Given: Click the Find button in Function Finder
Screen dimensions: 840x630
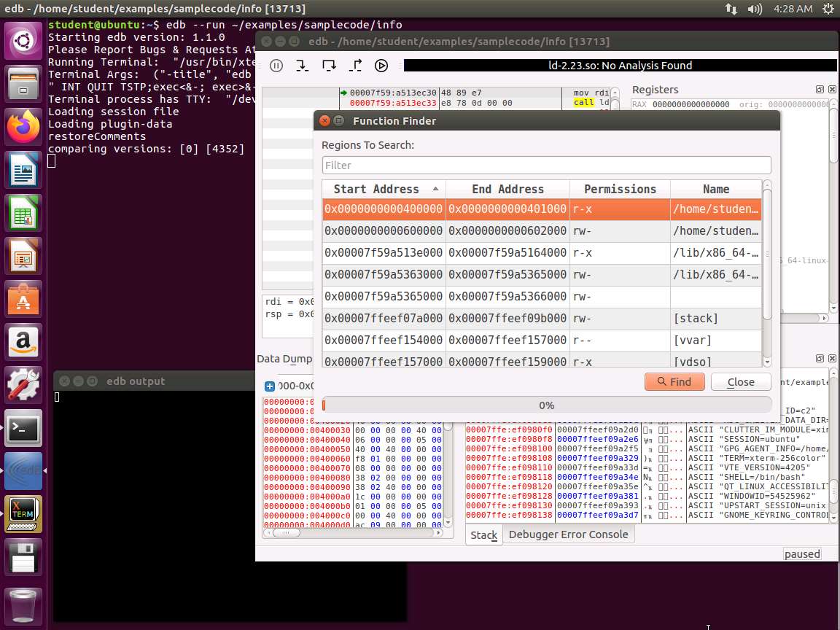Looking at the screenshot, I should click(x=674, y=381).
